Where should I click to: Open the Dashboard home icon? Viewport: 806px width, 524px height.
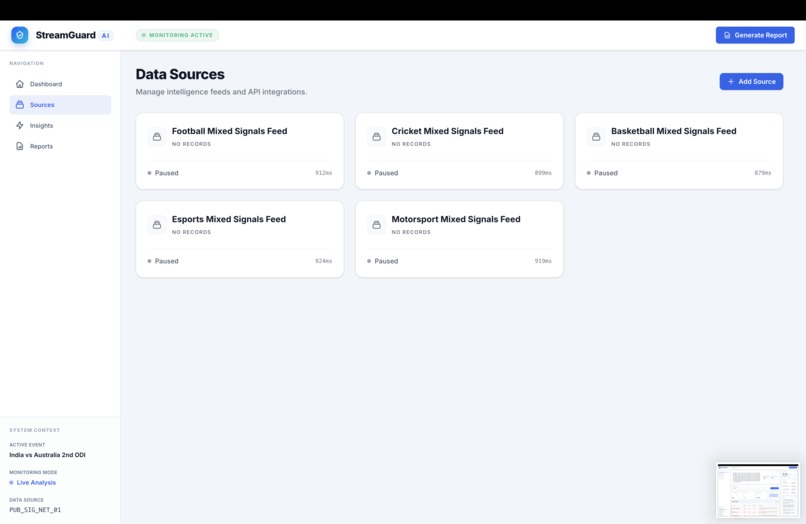coord(20,84)
